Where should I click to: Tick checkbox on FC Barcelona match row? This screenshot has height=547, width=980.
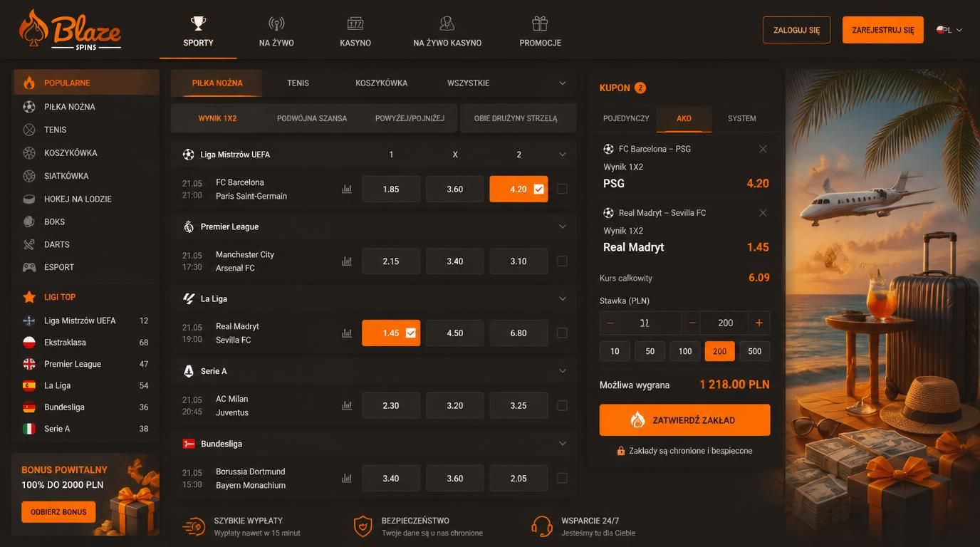pyautogui.click(x=562, y=189)
